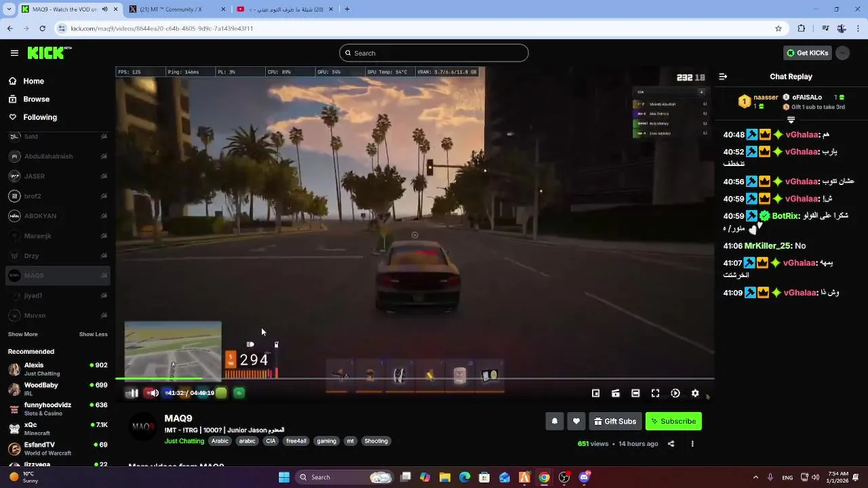Reload the current page
Image resolution: width=868 pixels, height=488 pixels.
click(42, 28)
